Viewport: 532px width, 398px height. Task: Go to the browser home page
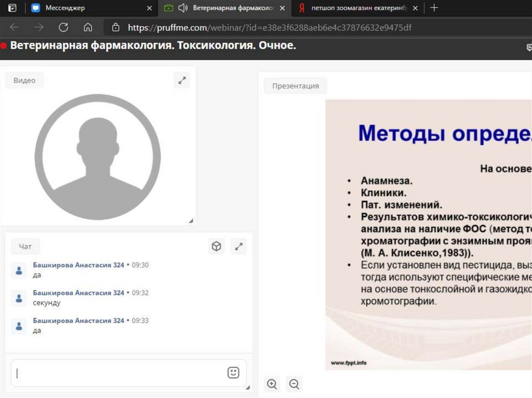tap(88, 28)
